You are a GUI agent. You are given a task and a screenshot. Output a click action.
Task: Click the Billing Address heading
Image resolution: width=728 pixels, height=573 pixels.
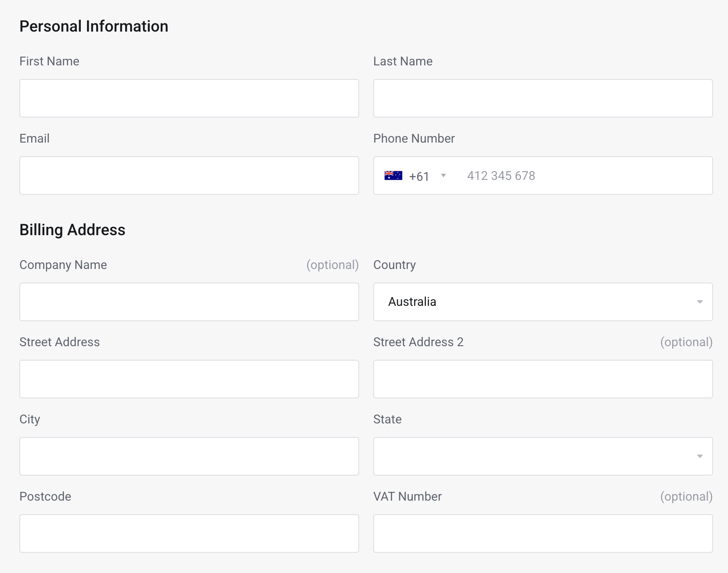72,230
